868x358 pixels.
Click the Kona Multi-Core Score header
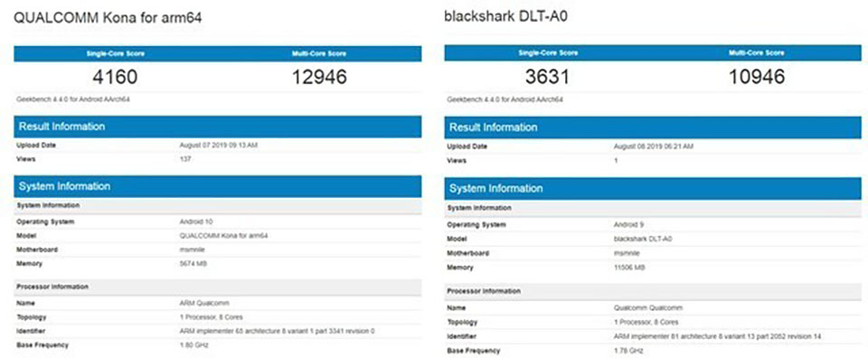pos(319,53)
